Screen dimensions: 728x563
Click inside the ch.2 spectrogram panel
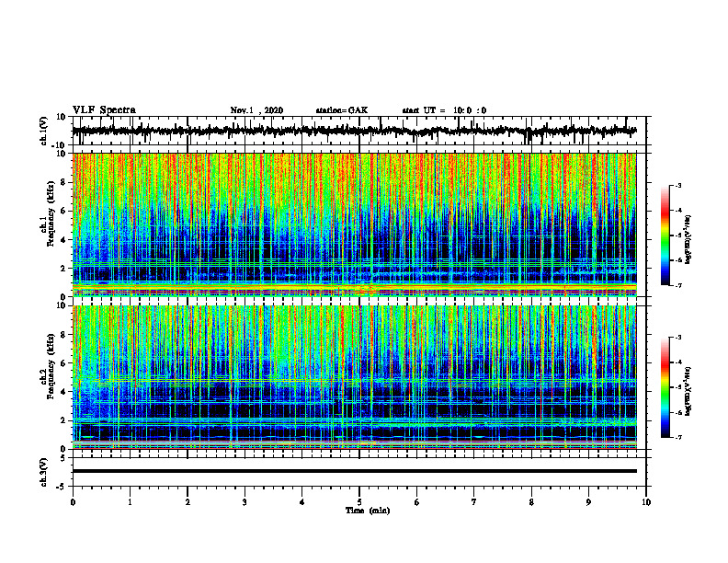click(x=354, y=377)
